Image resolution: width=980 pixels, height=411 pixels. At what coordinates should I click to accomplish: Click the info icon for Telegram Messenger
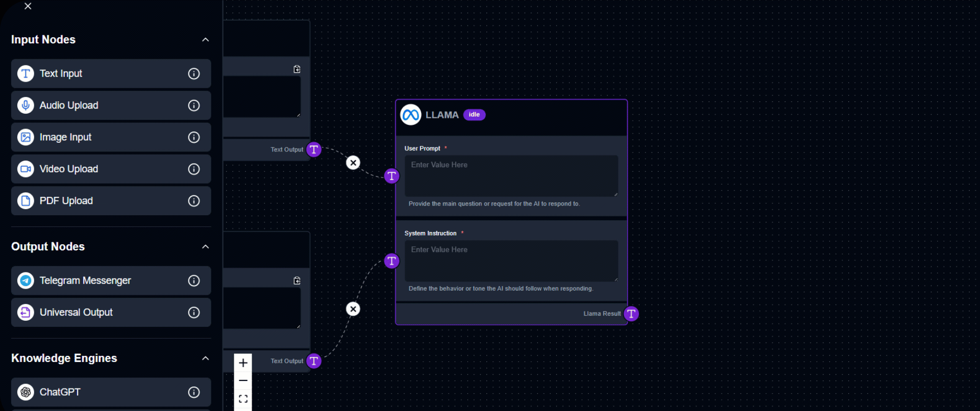[x=194, y=280]
